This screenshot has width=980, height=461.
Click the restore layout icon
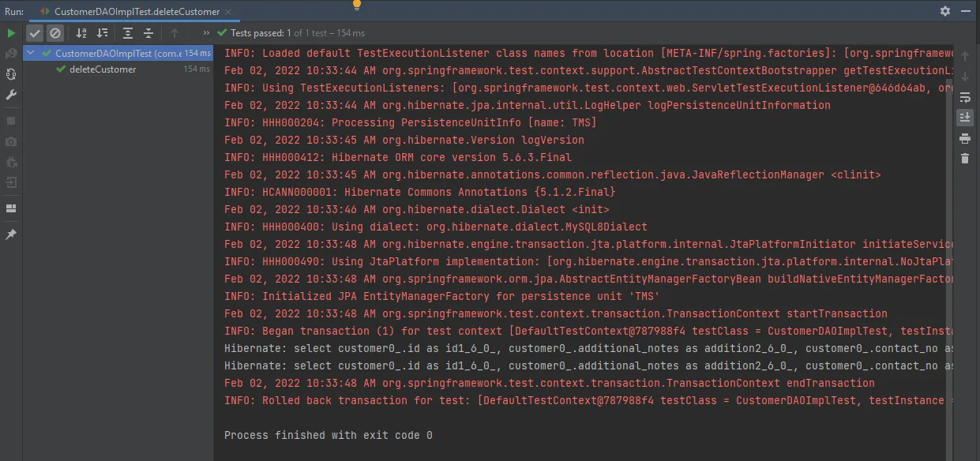[x=11, y=208]
